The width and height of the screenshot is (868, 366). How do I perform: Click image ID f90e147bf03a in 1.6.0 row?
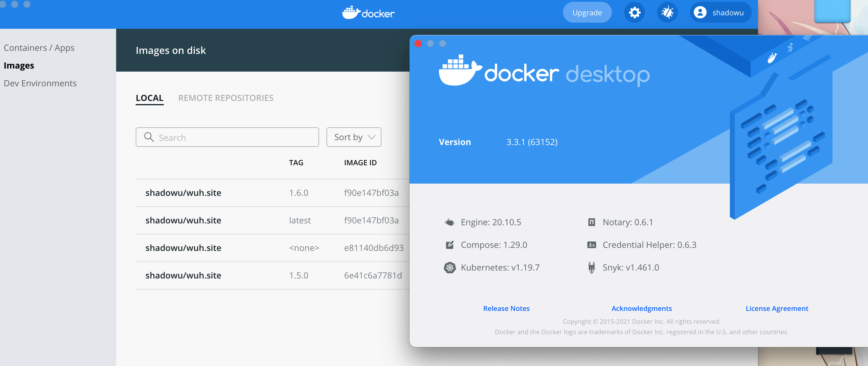[x=371, y=193]
